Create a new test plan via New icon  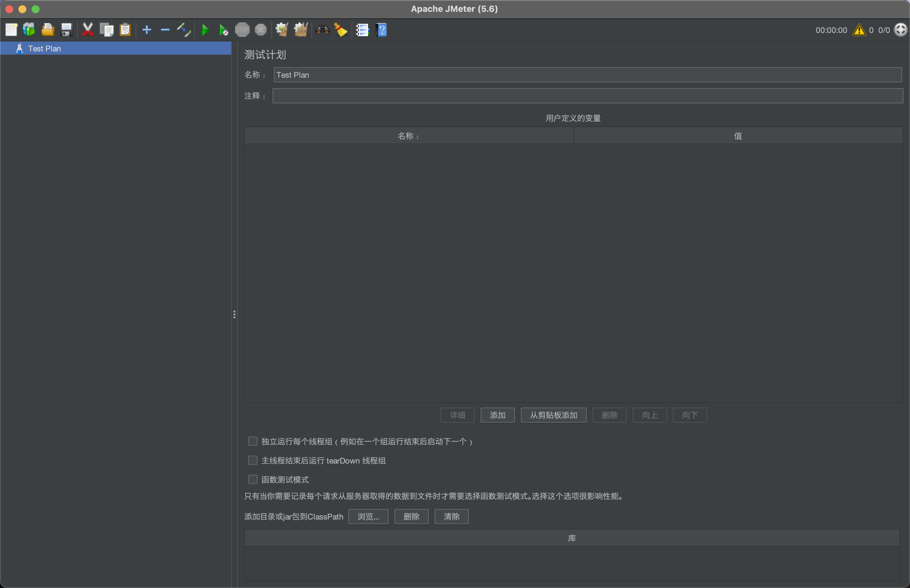click(11, 30)
